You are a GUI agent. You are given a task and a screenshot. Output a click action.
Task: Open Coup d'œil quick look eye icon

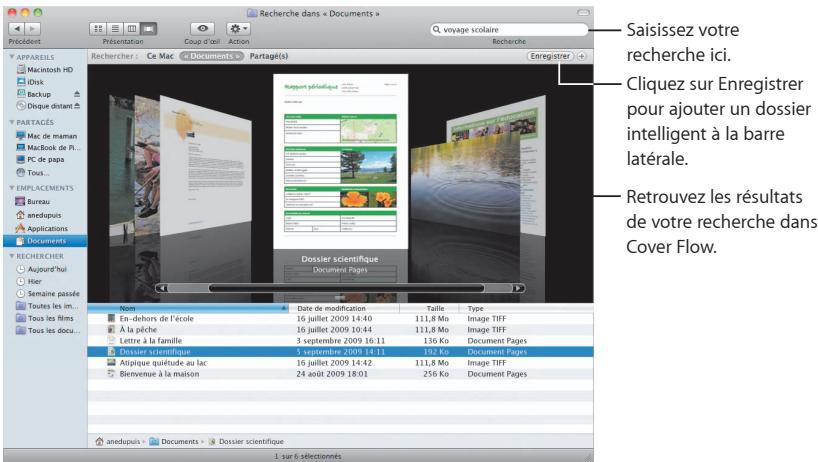202,29
